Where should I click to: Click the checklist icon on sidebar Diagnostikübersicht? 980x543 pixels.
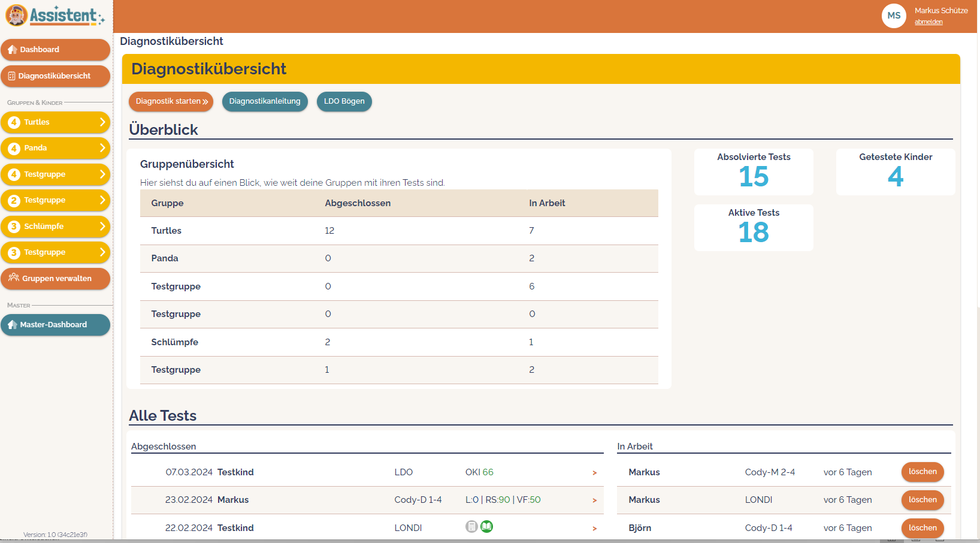click(x=11, y=76)
